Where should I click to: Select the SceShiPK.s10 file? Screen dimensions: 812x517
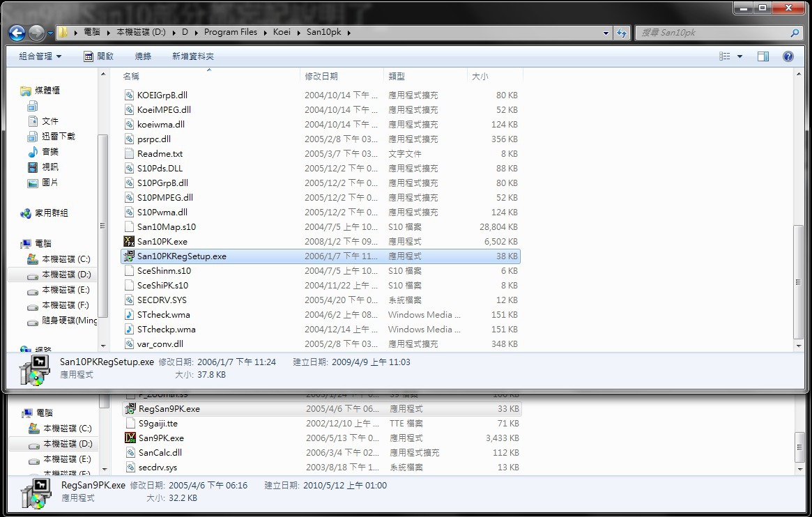(x=162, y=285)
